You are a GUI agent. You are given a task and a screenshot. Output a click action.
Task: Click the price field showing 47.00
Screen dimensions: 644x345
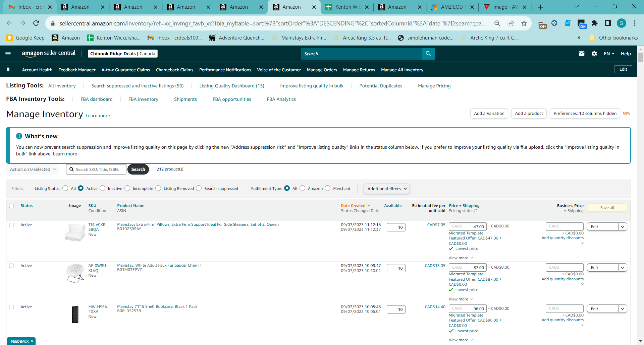(x=468, y=226)
